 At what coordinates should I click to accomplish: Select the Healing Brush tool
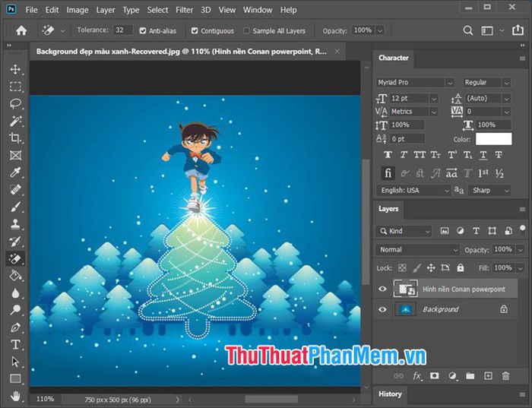pyautogui.click(x=15, y=190)
